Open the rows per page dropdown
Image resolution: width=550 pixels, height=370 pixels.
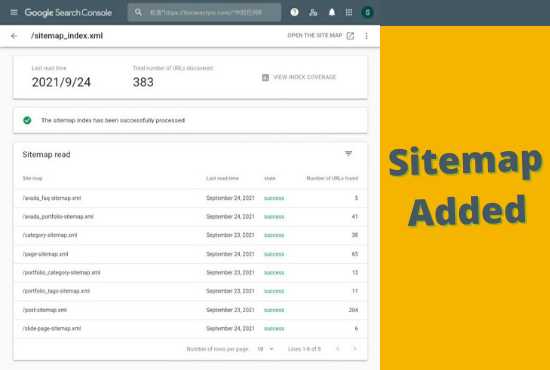click(266, 349)
